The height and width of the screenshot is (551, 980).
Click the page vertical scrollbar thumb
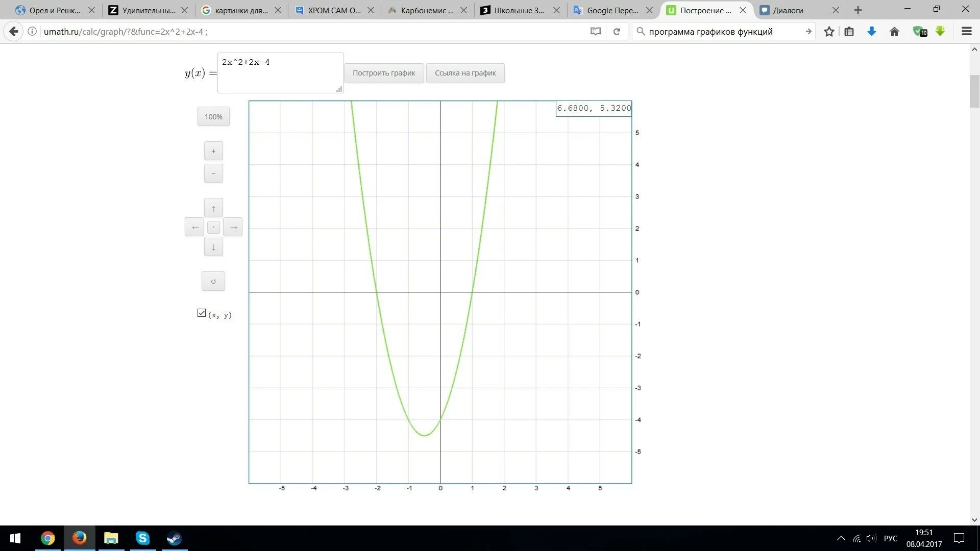click(974, 91)
